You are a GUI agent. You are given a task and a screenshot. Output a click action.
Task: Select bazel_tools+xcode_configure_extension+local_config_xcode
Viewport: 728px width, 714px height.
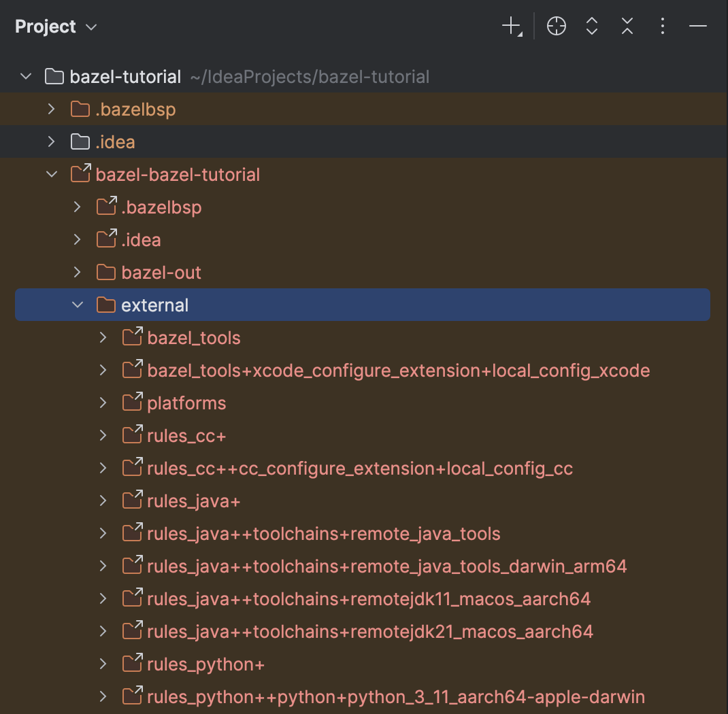(x=399, y=370)
